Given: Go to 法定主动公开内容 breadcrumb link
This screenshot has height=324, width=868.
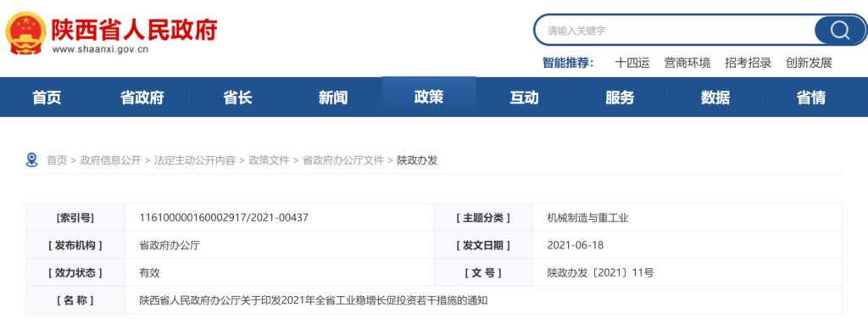Looking at the screenshot, I should pyautogui.click(x=195, y=160).
